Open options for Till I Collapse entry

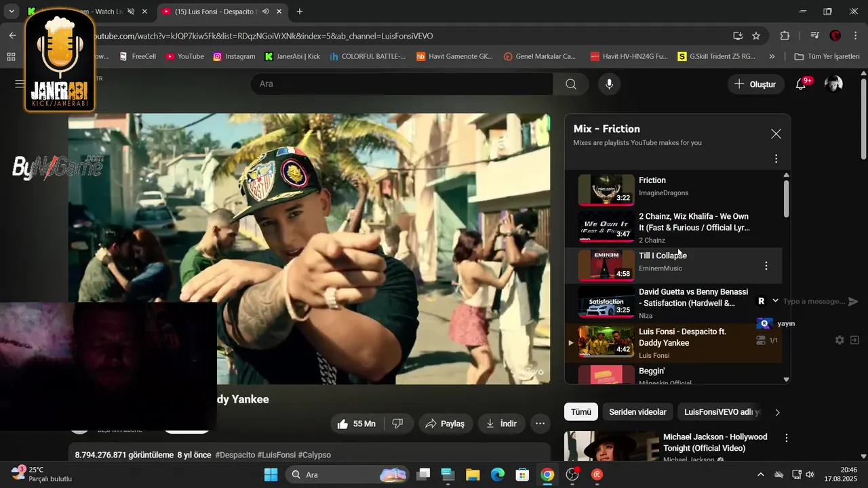pos(766,266)
